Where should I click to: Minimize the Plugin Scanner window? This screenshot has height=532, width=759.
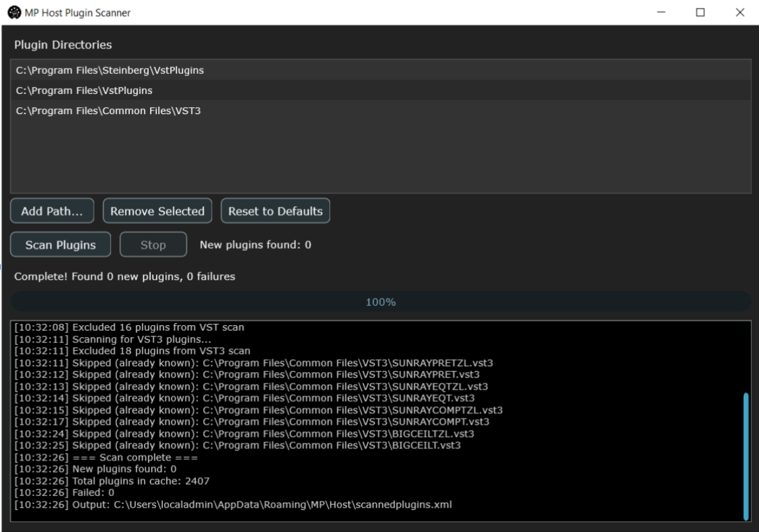[661, 12]
